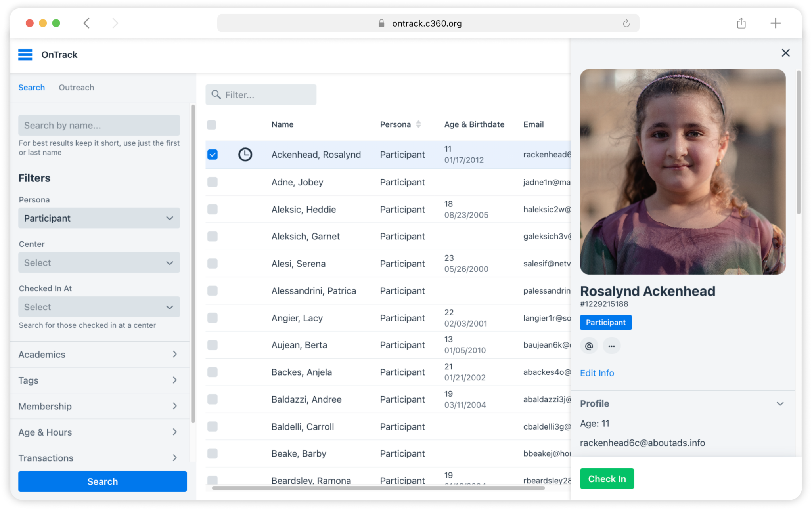812x510 pixels.
Task: Click the Check In button
Action: [607, 479]
